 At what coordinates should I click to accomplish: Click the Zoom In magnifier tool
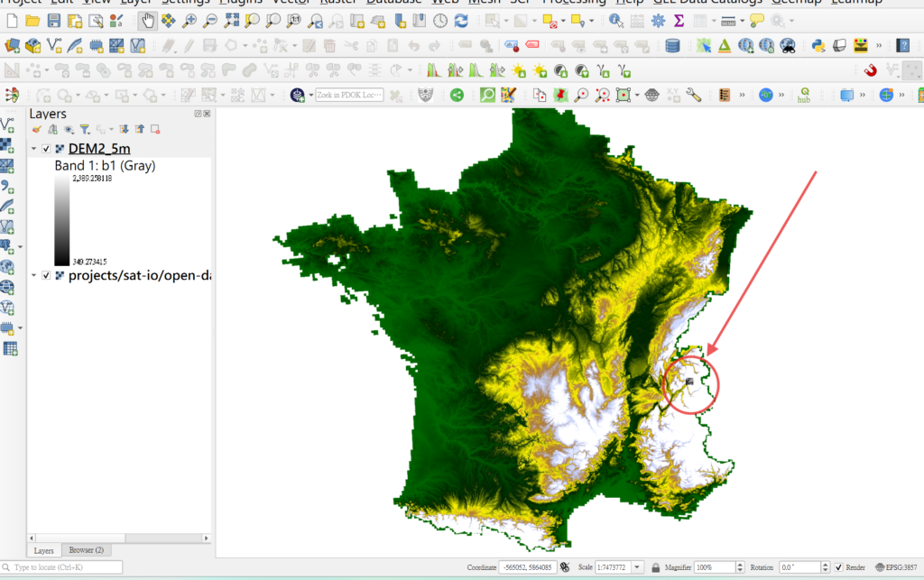click(x=189, y=20)
